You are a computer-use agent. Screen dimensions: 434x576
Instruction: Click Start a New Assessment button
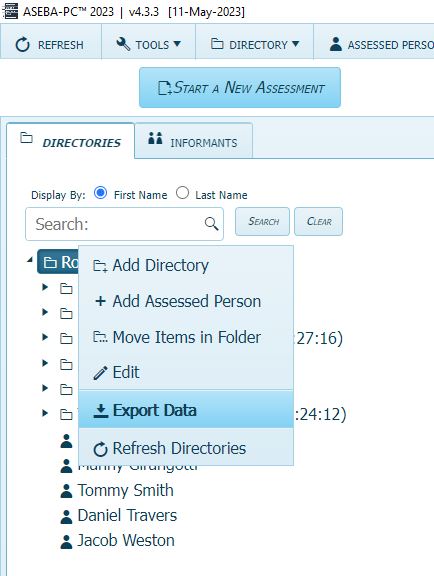(x=240, y=88)
